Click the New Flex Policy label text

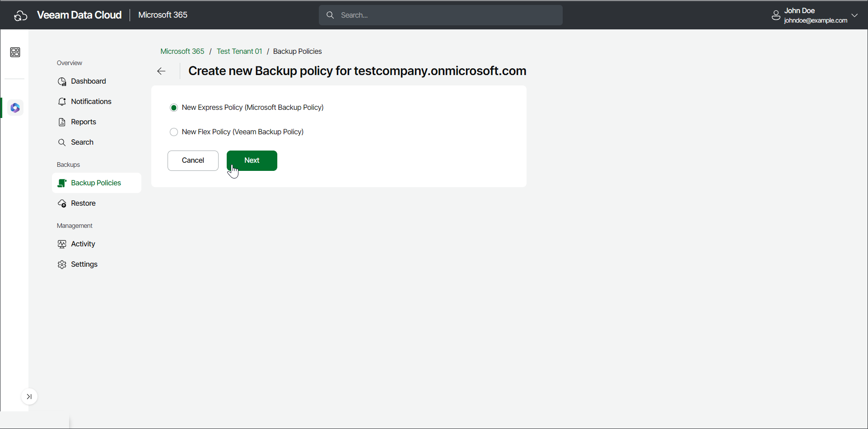coord(243,132)
